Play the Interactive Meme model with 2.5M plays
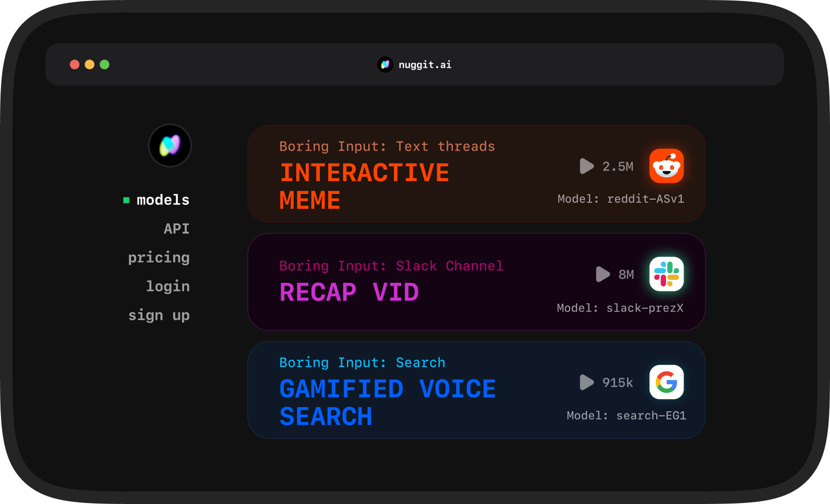Viewport: 830px width, 504px height. coord(586,166)
